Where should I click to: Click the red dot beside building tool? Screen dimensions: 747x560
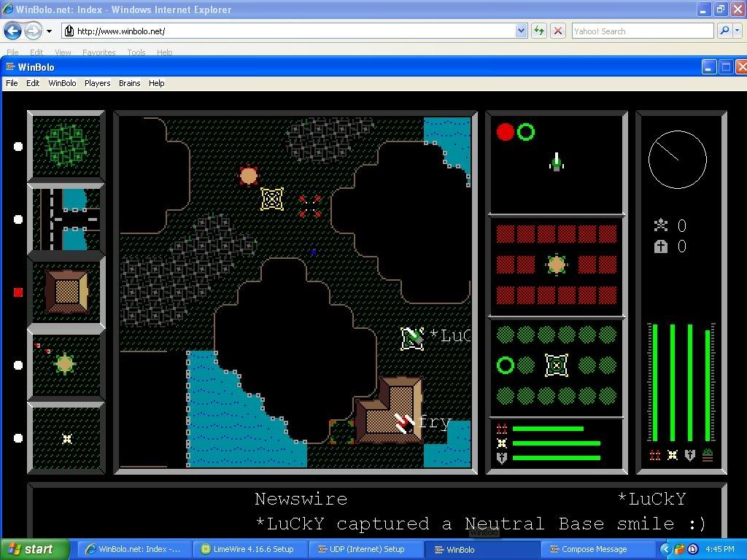[18, 292]
